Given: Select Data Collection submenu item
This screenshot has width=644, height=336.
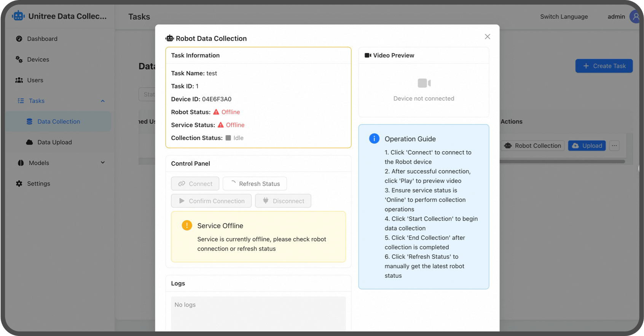Looking at the screenshot, I should coord(59,122).
